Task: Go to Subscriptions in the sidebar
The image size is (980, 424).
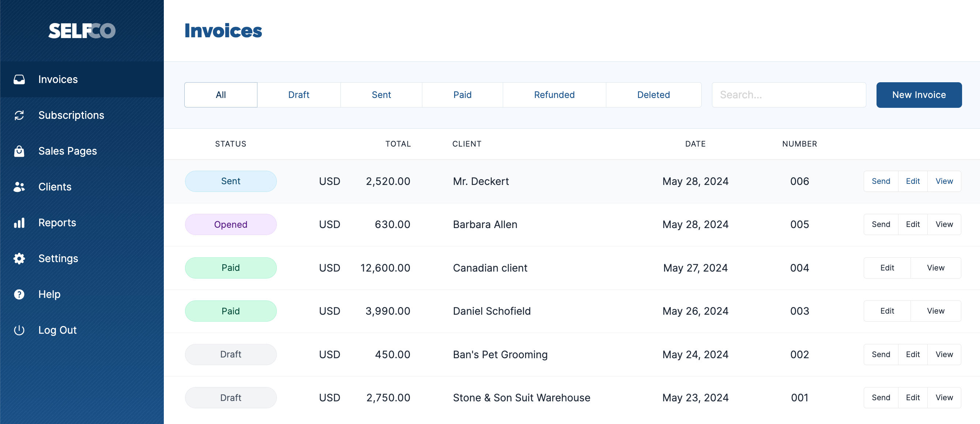Action: coord(82,115)
